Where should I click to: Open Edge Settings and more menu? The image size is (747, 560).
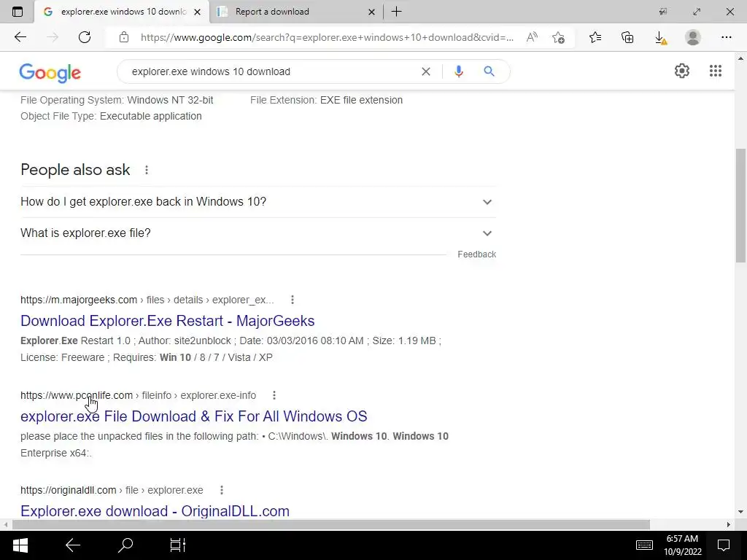click(726, 37)
